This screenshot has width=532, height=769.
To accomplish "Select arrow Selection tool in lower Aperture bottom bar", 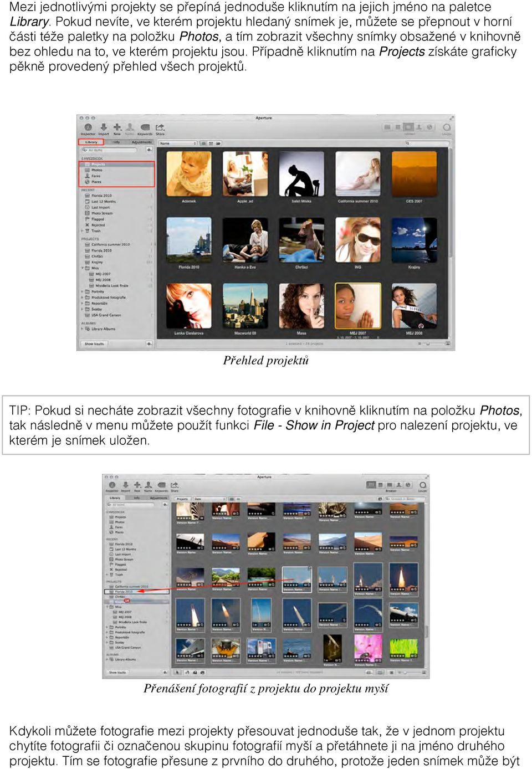I will [x=178, y=672].
